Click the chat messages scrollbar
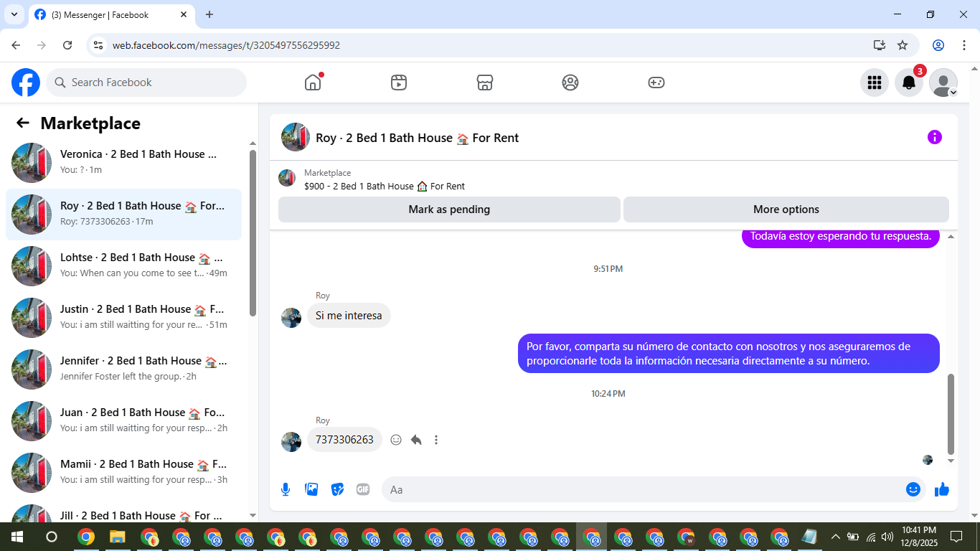The width and height of the screenshot is (980, 551). (x=951, y=414)
